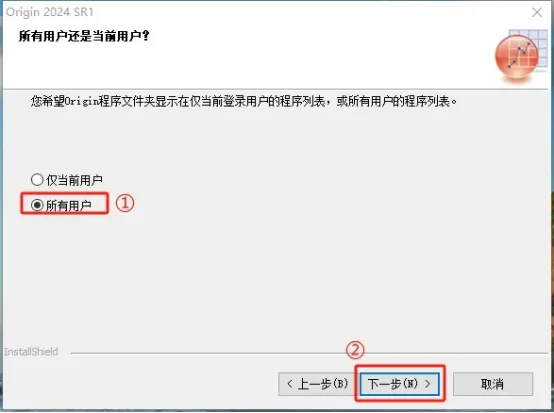Viewport: 554px width, 413px height.
Task: Click the heading 所有用户还是当前用户?
Action: pos(84,36)
